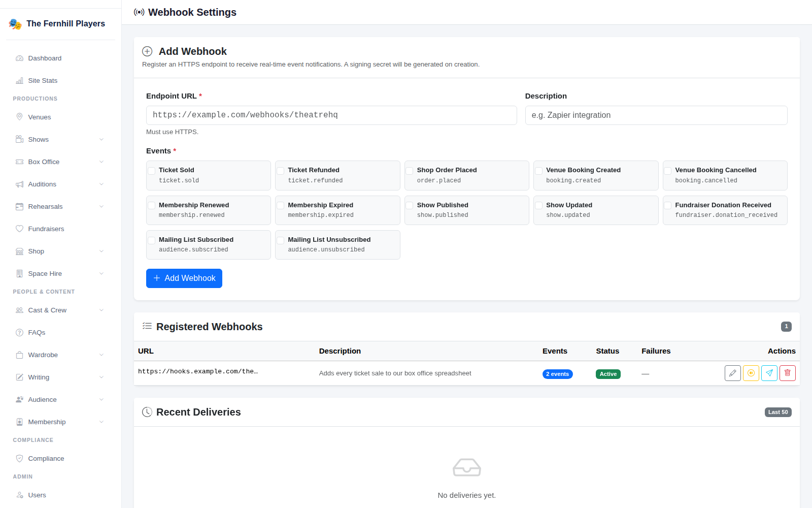The image size is (812, 508).
Task: Click into the Description input field
Action: (x=656, y=115)
